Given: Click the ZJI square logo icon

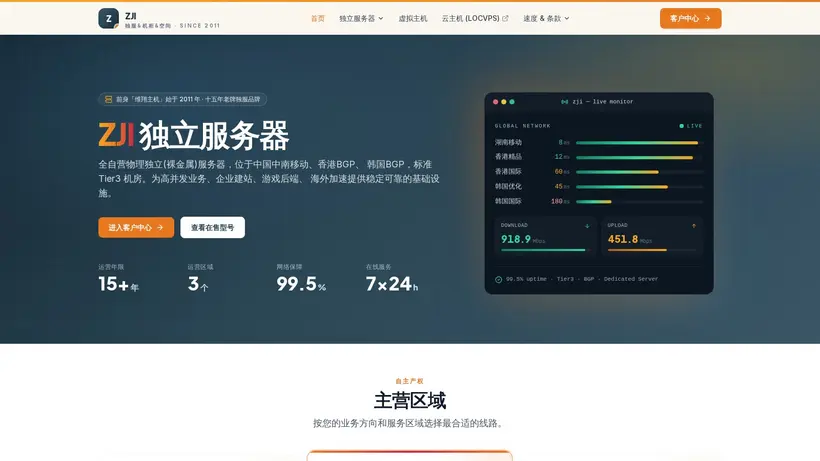Looking at the screenshot, I should [108, 18].
